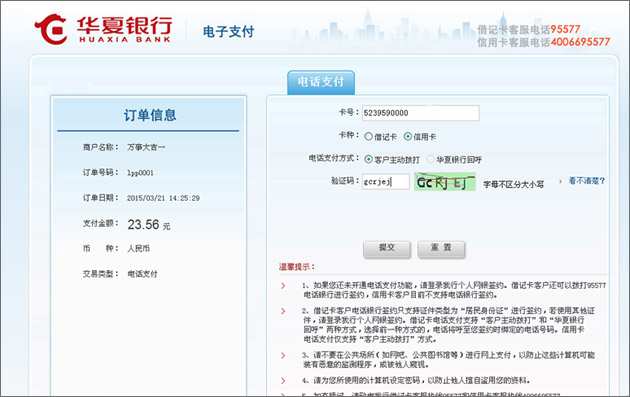
Task: Click the red arrow beside tip 1
Action: [283, 286]
